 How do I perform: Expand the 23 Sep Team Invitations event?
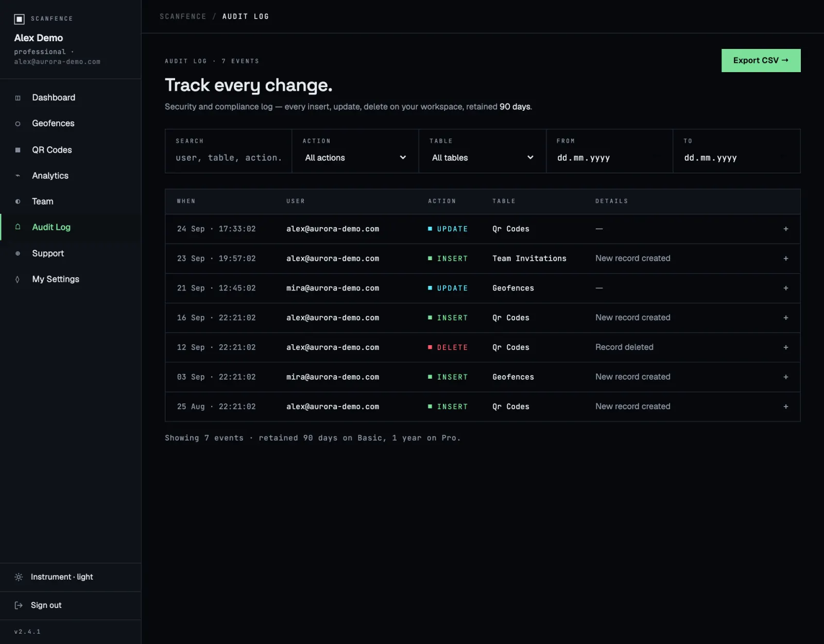pos(786,259)
